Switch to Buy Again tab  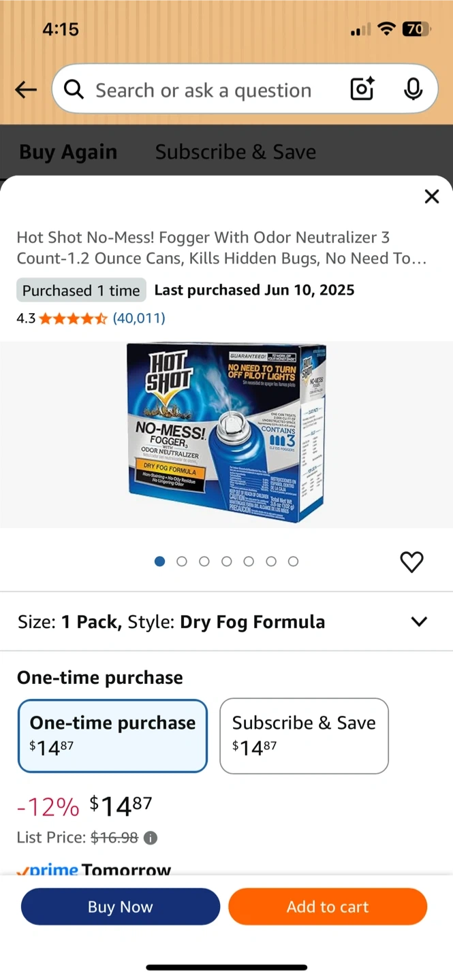tap(68, 152)
